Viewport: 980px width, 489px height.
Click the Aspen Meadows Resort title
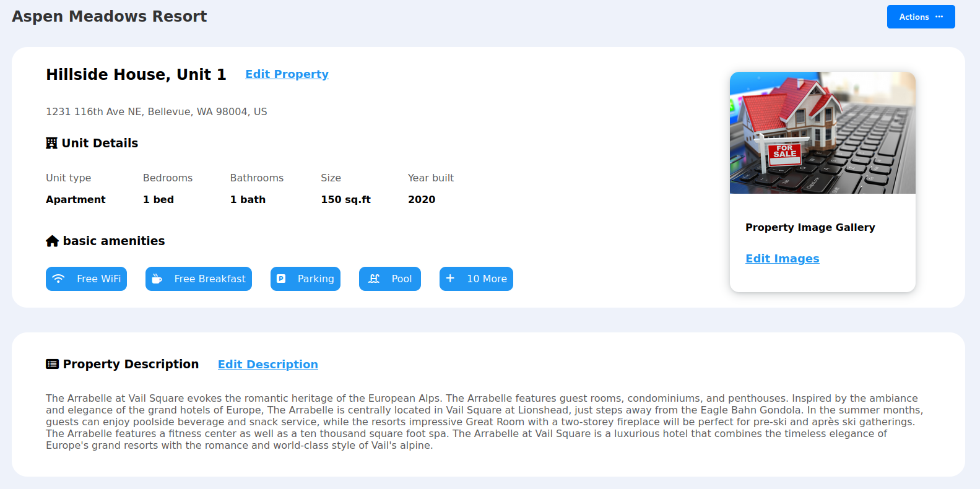[x=109, y=16]
